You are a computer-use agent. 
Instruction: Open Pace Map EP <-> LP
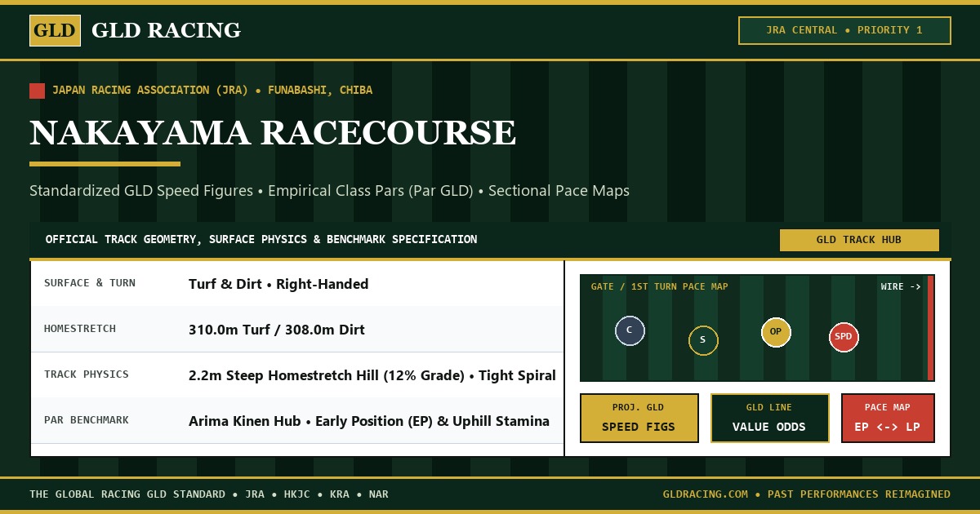(x=888, y=418)
